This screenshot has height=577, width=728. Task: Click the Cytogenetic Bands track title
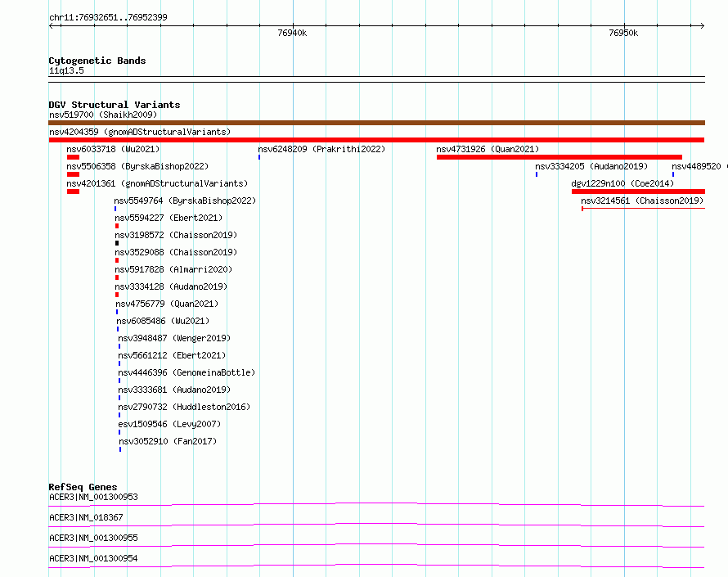[x=97, y=61]
